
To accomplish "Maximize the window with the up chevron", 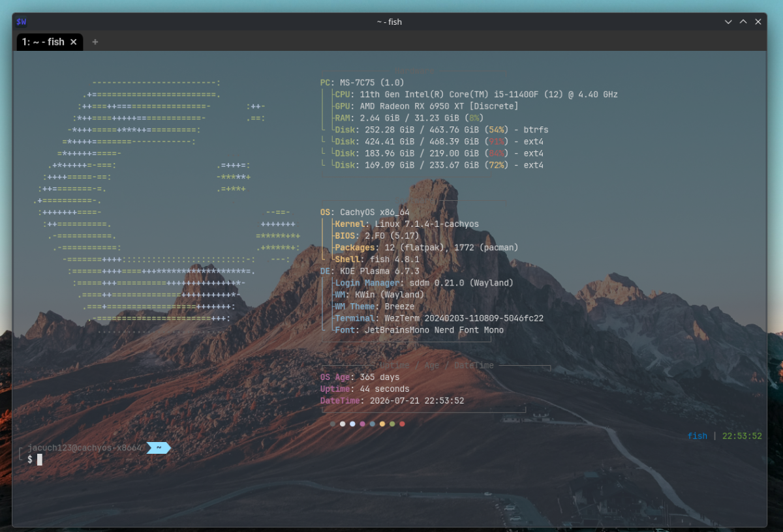I will click(x=743, y=22).
